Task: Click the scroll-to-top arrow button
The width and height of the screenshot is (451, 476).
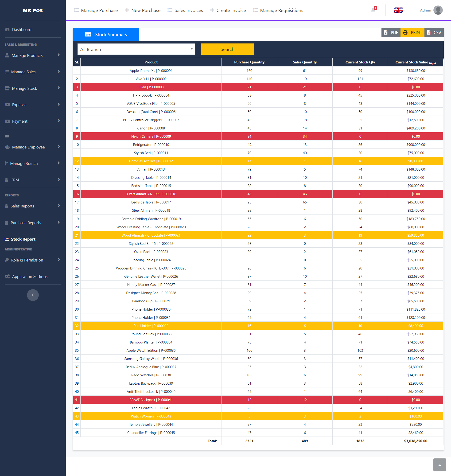Action: coord(439,465)
